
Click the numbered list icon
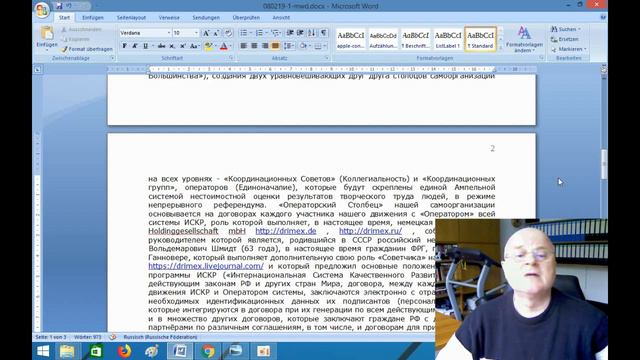[259, 33]
